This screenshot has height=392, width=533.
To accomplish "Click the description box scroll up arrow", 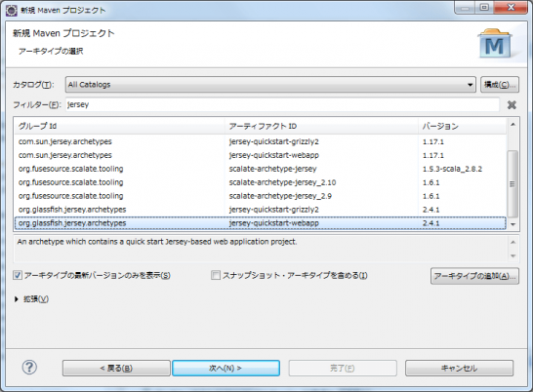I will tap(512, 242).
